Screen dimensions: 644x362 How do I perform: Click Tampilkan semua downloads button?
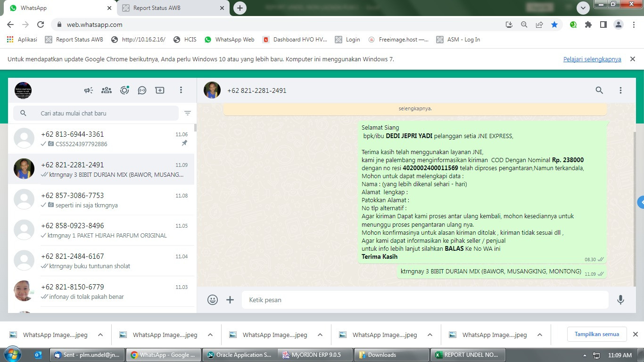(597, 334)
